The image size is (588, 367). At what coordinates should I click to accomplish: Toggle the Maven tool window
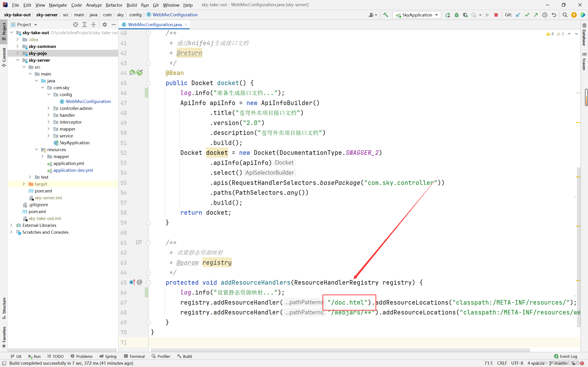[x=584, y=61]
